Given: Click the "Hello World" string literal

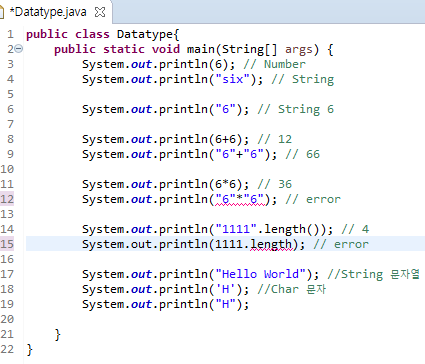Looking at the screenshot, I should (261, 274).
